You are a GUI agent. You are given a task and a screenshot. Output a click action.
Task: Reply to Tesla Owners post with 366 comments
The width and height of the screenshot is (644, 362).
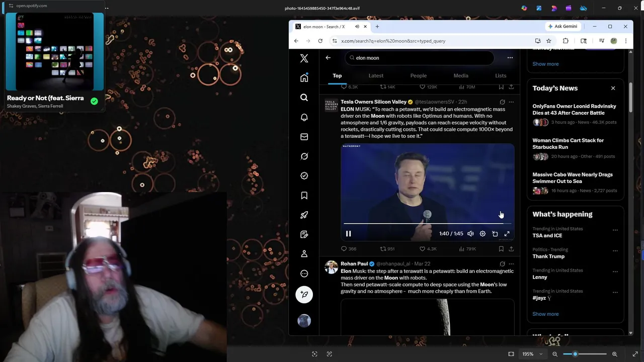348,249
